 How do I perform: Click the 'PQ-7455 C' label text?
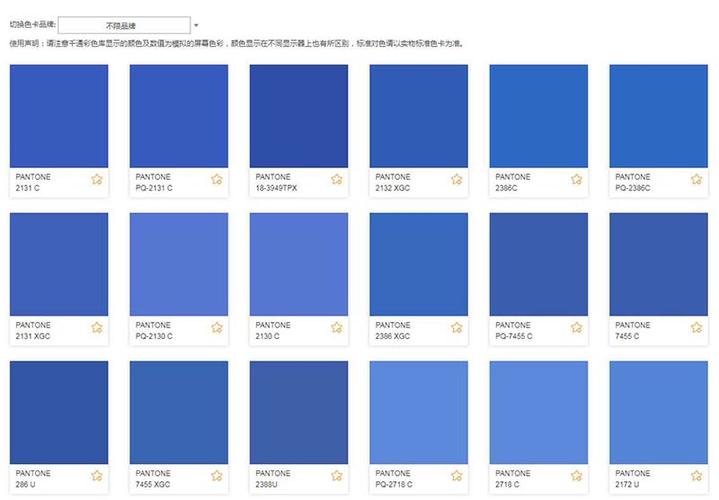[514, 336]
